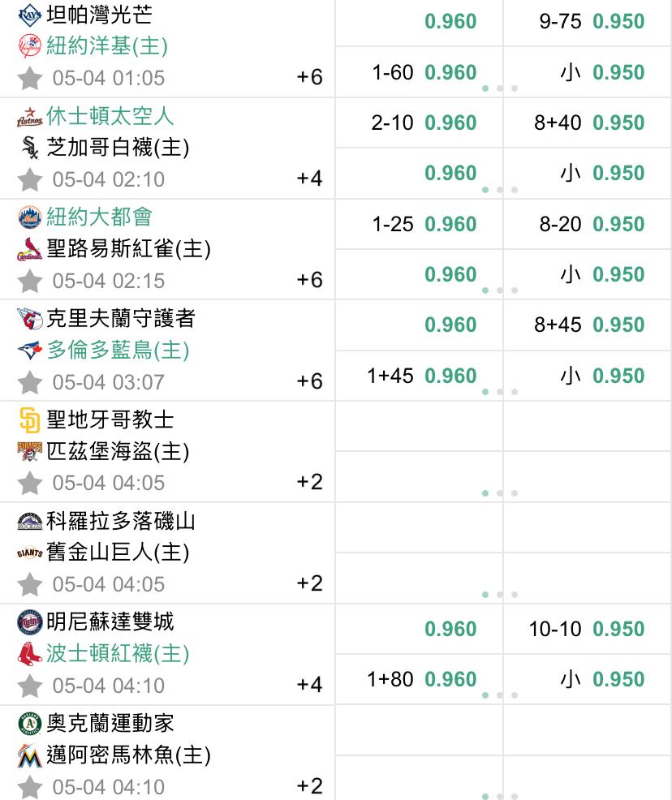Viewport: 672px width, 800px height.
Task: Click pagination dots in Mets–Cardinals odds row
Action: (499, 290)
